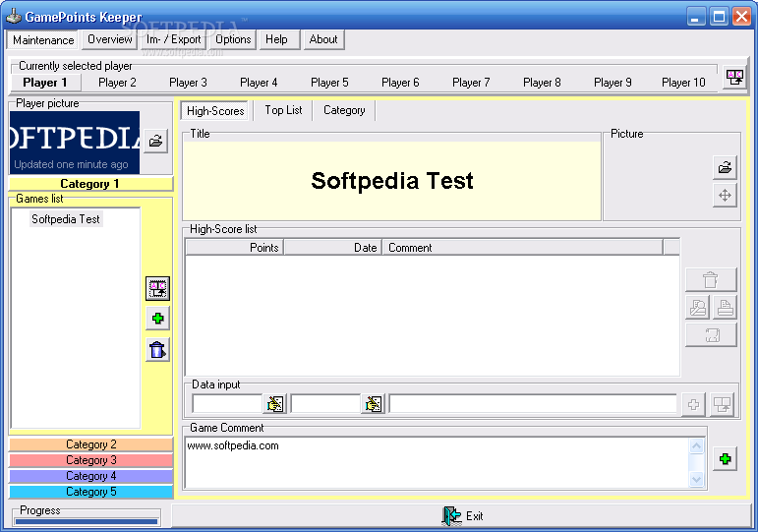Viewport: 758px width, 532px height.
Task: Click the Progress bar
Action: pos(87,521)
